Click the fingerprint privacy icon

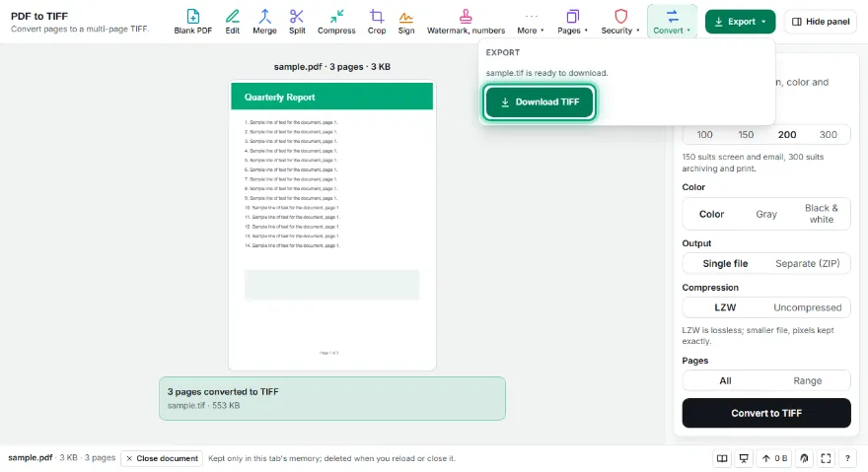[x=804, y=458]
